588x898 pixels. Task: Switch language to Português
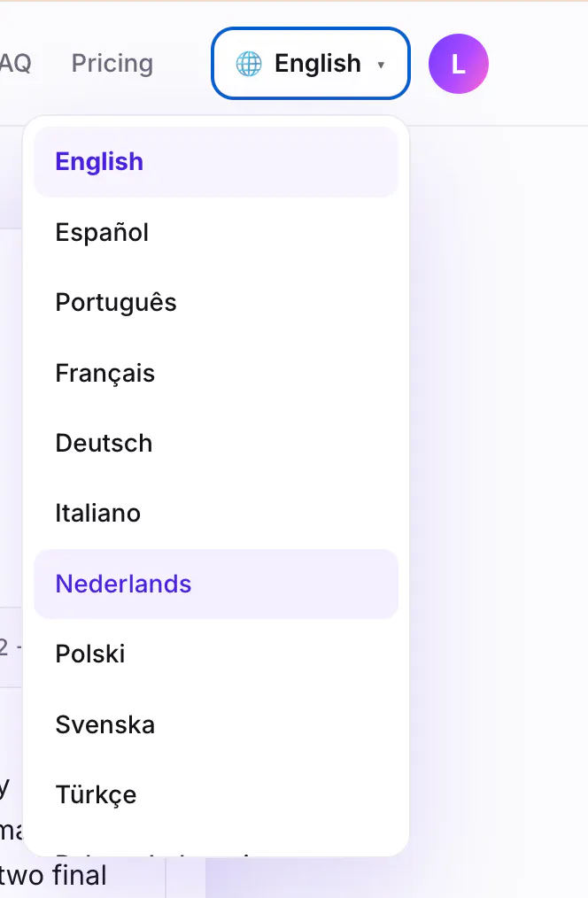pos(216,302)
